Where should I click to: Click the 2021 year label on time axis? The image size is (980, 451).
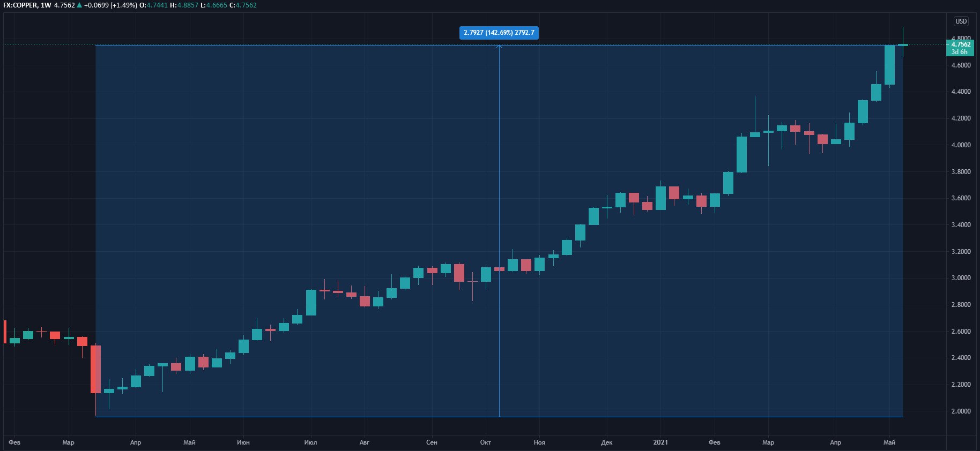click(x=660, y=442)
